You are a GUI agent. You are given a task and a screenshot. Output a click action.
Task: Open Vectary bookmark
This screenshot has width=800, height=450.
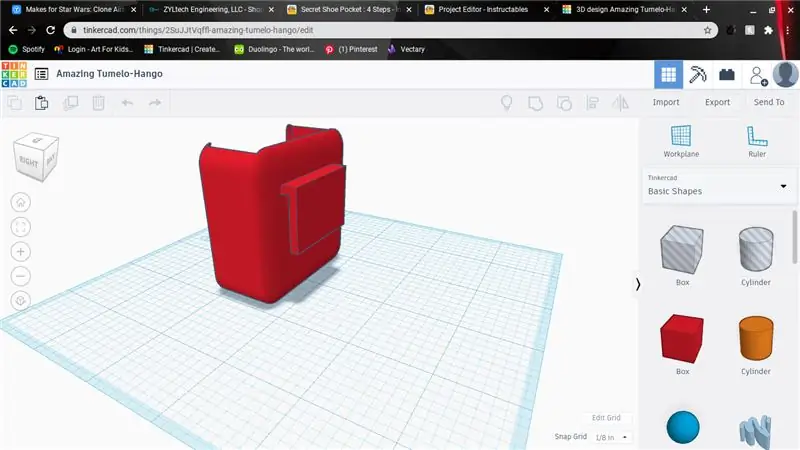tap(406, 49)
